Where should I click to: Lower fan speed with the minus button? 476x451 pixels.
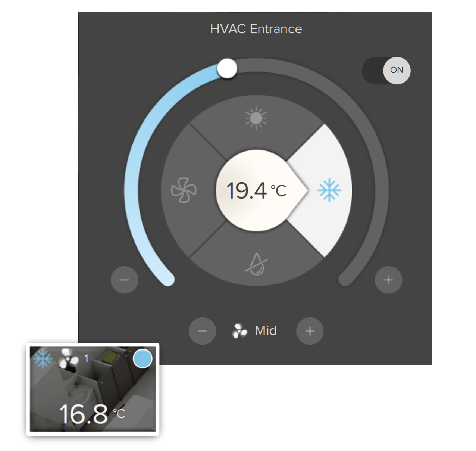click(x=202, y=331)
